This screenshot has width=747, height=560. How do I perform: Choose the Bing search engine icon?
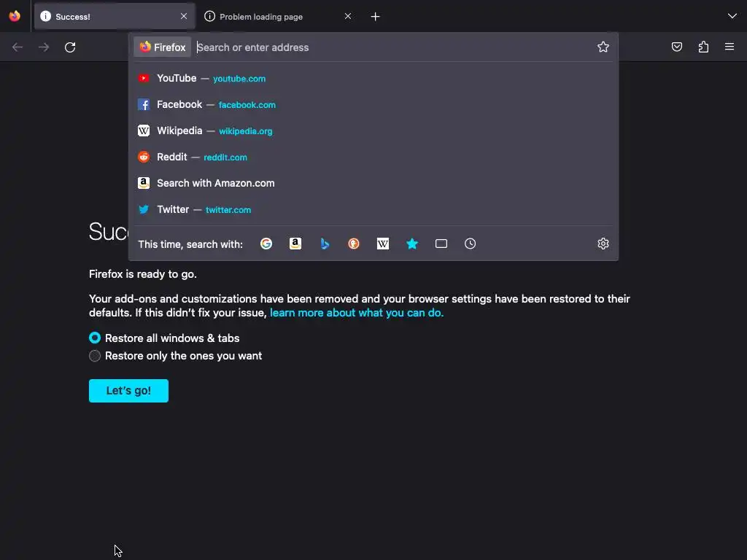(325, 244)
